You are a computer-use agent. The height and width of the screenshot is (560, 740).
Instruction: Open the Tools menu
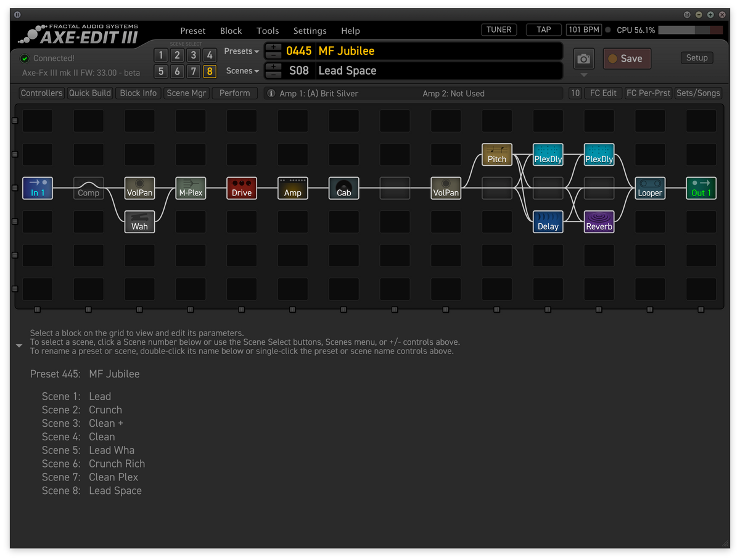[x=268, y=31]
